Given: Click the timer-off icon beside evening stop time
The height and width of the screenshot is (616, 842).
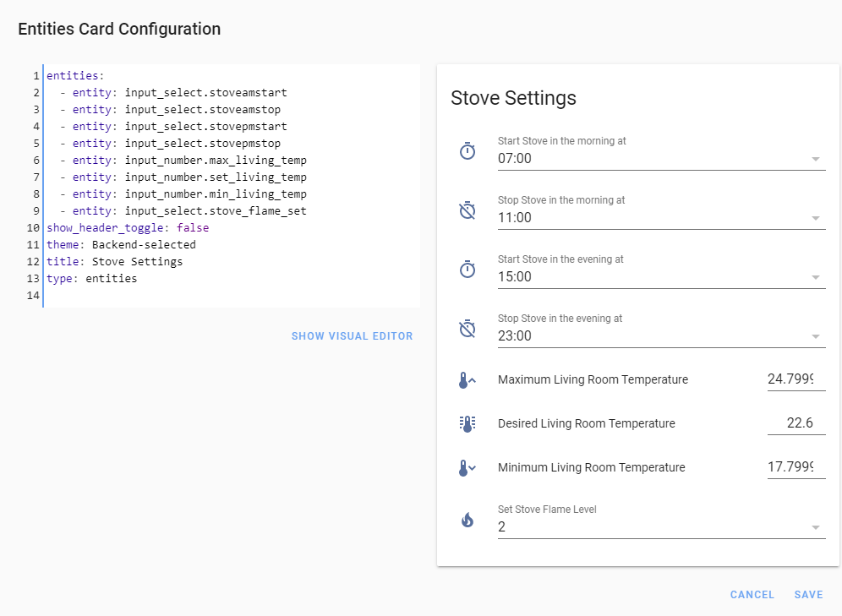Looking at the screenshot, I should coord(467,329).
